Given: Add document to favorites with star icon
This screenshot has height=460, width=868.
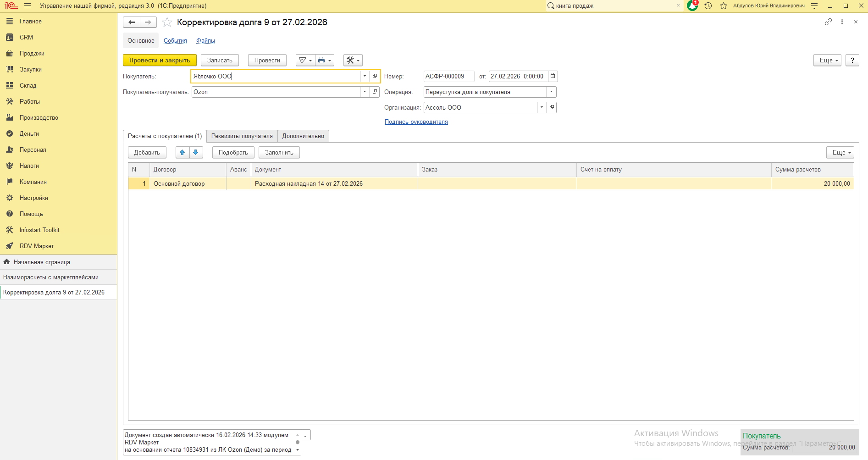Looking at the screenshot, I should [x=167, y=22].
